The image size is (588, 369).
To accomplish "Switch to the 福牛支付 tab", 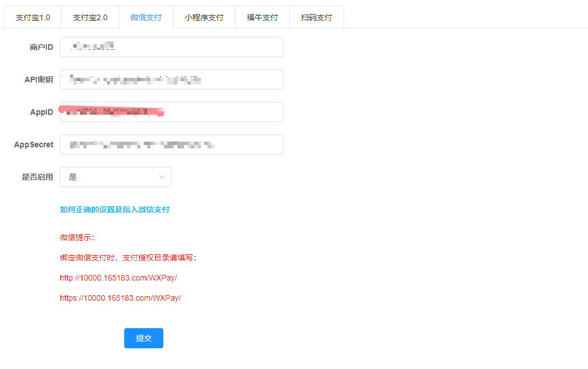I will click(x=262, y=17).
